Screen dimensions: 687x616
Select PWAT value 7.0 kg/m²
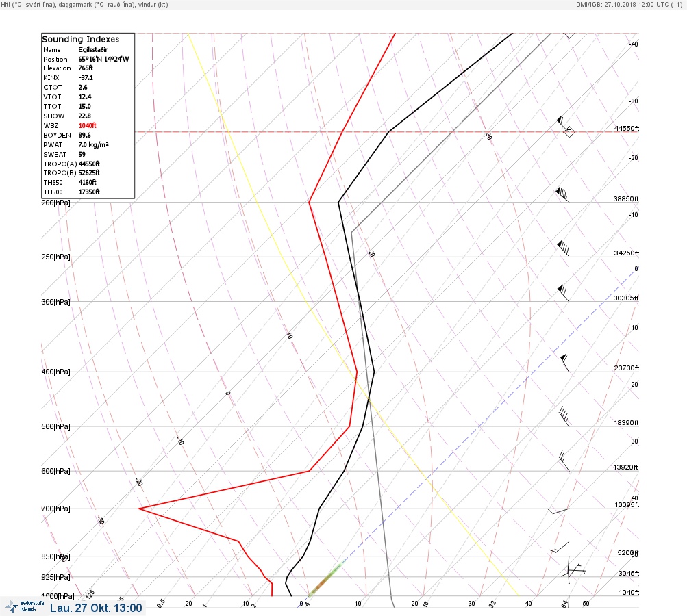click(x=93, y=144)
